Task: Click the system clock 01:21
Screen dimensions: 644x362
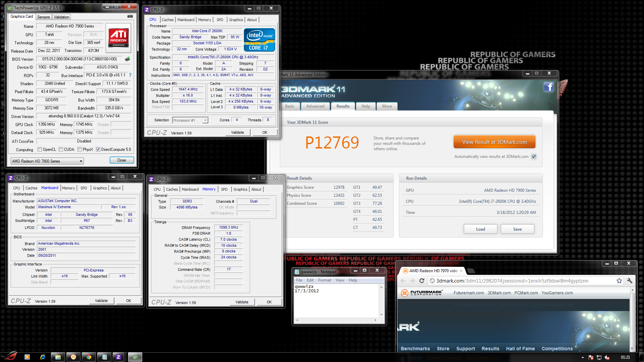Action: (625, 357)
